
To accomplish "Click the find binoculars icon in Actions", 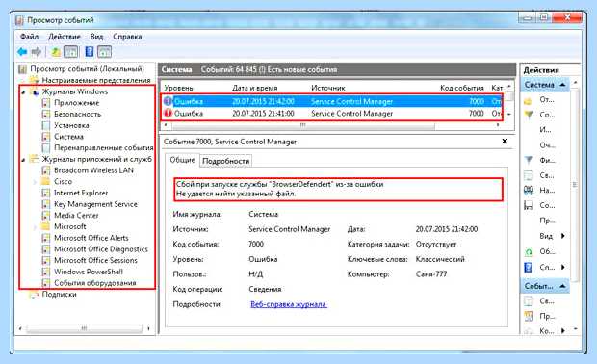I will point(529,190).
